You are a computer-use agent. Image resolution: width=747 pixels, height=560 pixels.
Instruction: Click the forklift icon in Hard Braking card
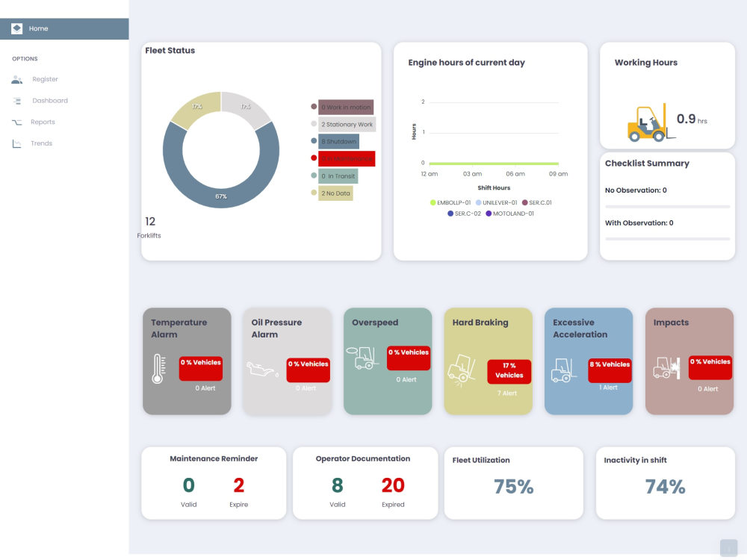(462, 370)
